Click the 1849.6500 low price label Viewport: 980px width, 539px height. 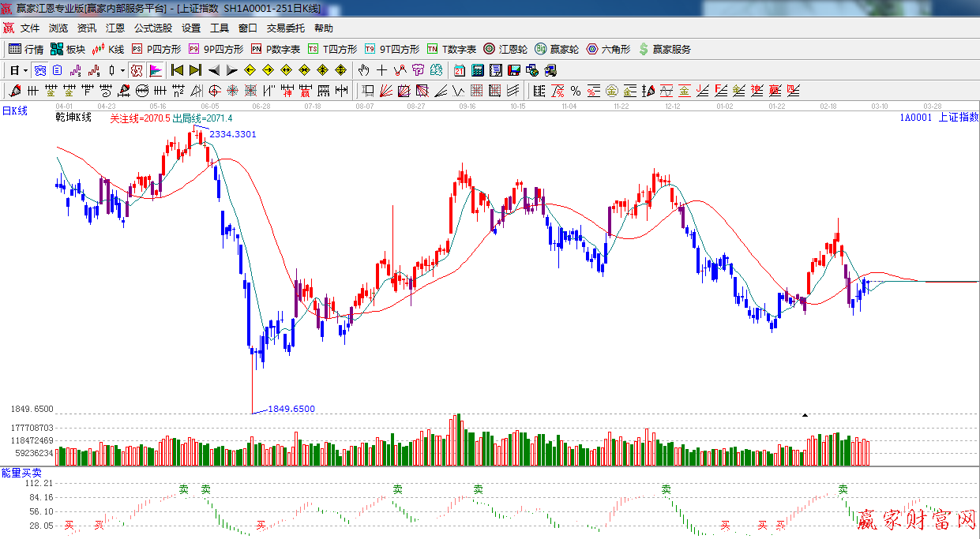[x=291, y=409]
